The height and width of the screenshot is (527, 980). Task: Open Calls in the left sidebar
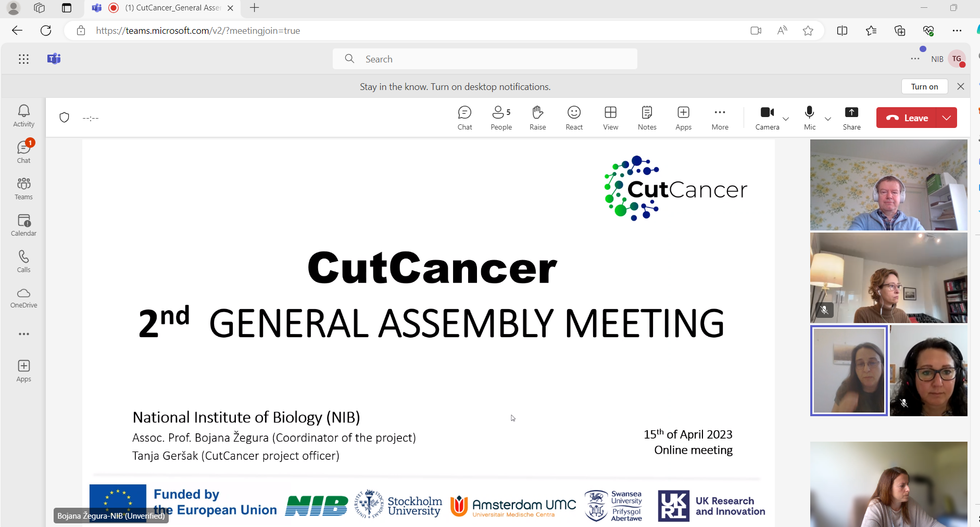pos(24,261)
